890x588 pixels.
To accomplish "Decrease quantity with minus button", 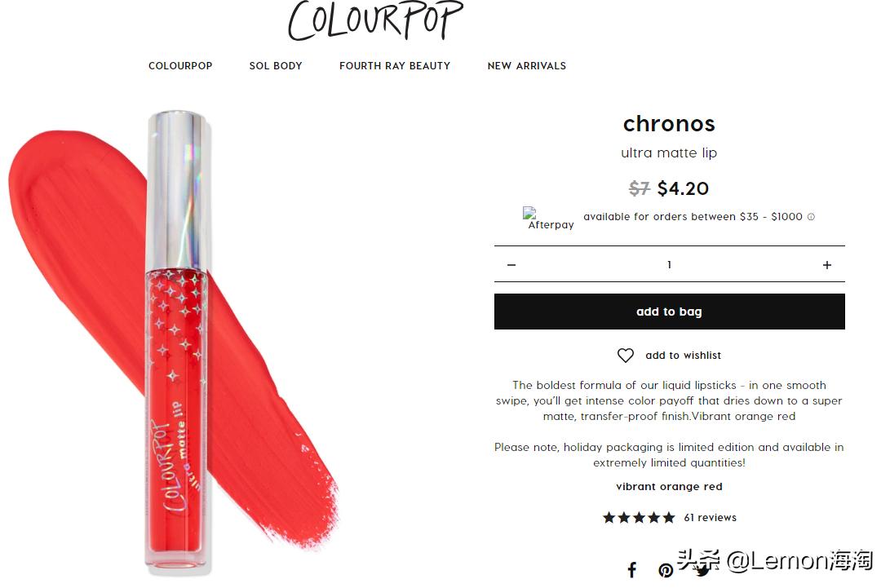I will click(x=511, y=265).
